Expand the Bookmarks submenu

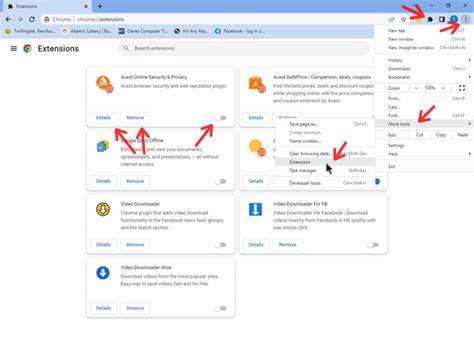(424, 77)
